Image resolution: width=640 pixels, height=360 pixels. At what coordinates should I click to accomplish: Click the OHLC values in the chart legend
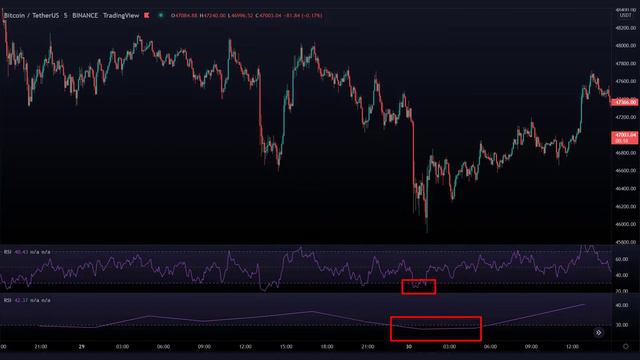point(246,16)
